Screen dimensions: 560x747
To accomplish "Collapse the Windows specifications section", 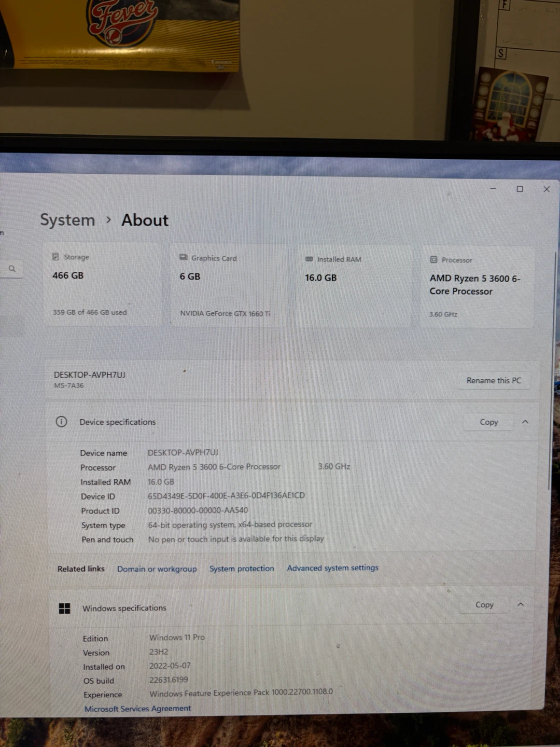I will pyautogui.click(x=521, y=604).
